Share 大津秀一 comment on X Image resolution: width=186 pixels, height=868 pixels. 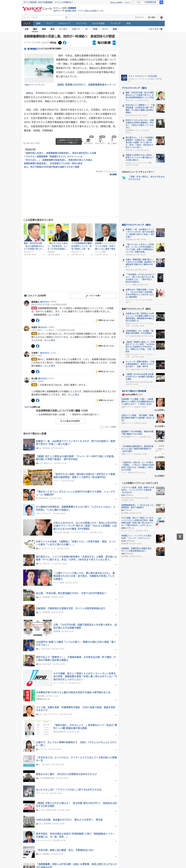pyautogui.click(x=33, y=371)
